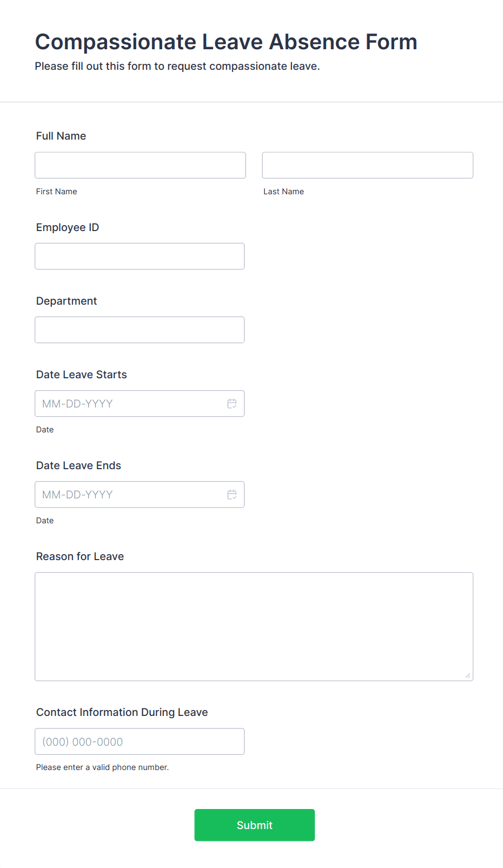Focus the Date Leave Ends date field
Viewport: 503px width, 868px height.
124,494
